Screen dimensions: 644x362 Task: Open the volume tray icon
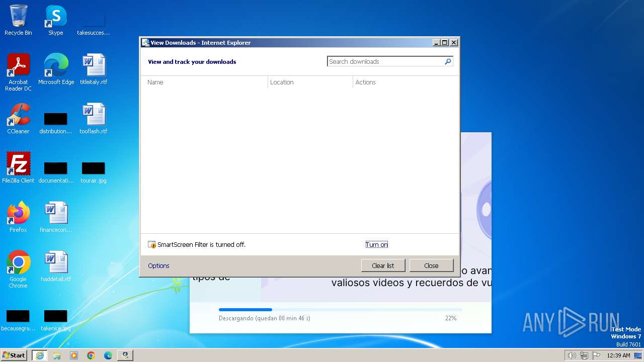(572, 355)
